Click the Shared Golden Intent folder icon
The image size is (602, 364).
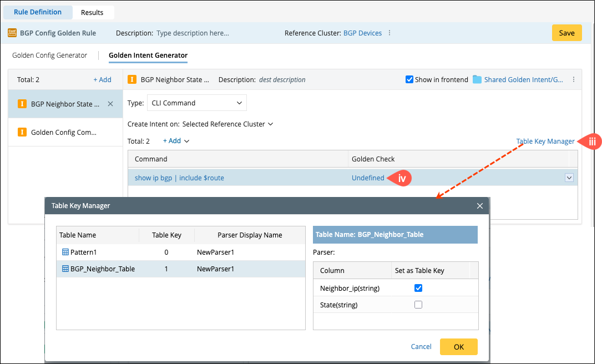477,80
